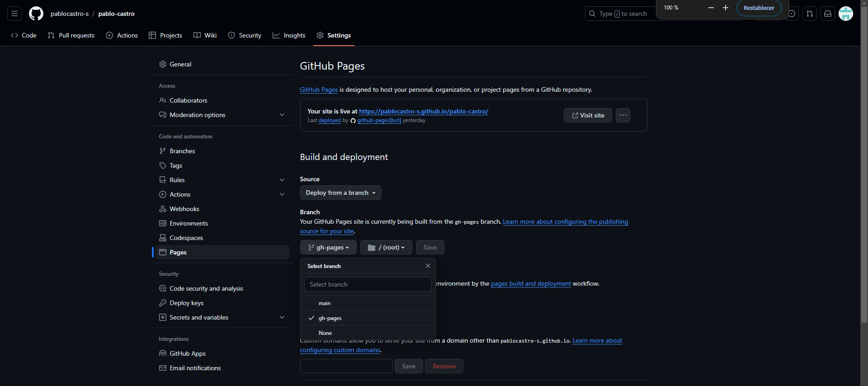Image resolution: width=868 pixels, height=386 pixels.
Task: Click the zoom out minus icon
Action: pos(711,8)
